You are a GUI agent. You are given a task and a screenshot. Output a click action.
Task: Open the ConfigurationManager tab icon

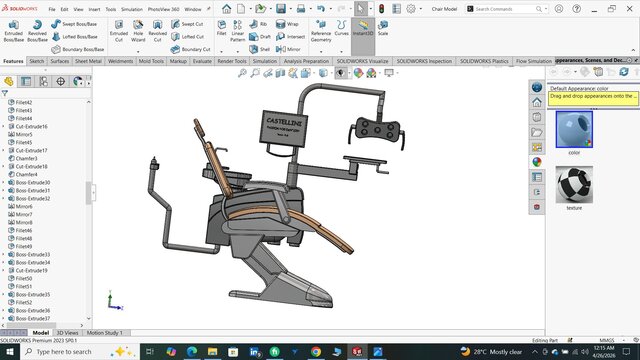43,82
